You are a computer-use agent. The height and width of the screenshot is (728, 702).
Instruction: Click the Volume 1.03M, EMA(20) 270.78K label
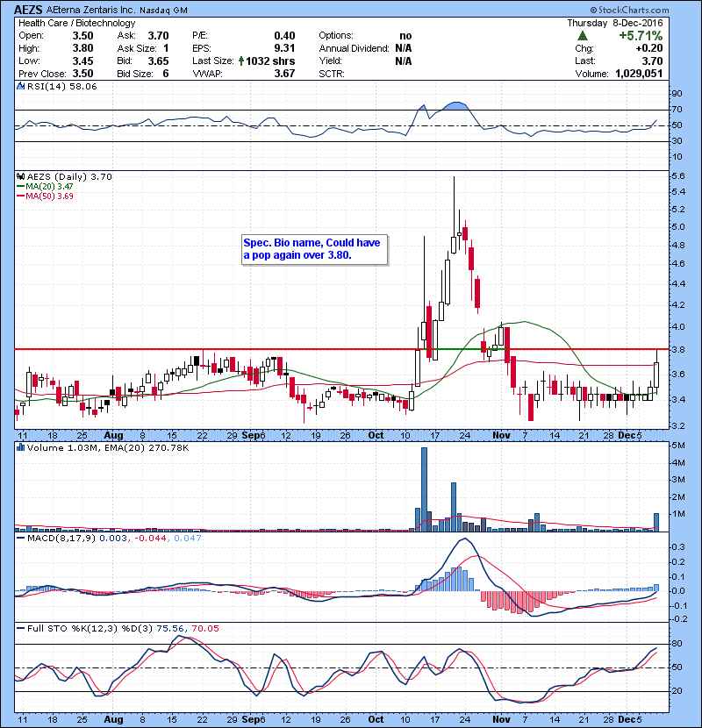click(108, 447)
